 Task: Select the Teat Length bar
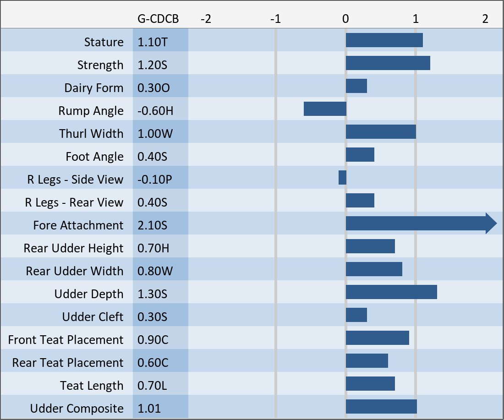click(370, 384)
